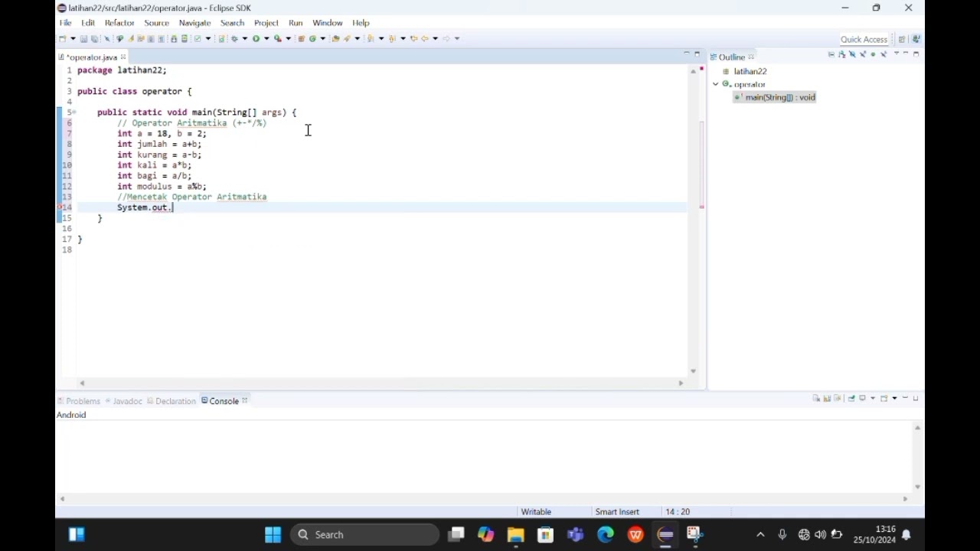Click the Save All toolbar icon
Viewport: 980px width, 551px height.
[x=94, y=38]
